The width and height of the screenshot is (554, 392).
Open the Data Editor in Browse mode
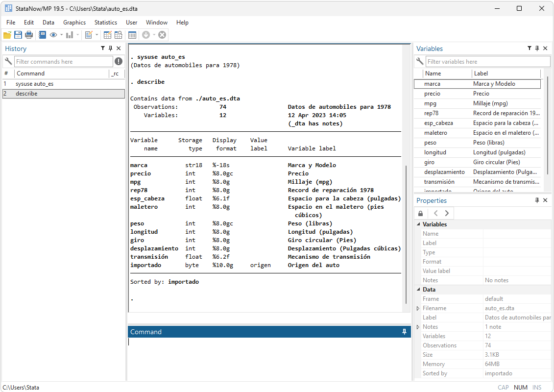pyautogui.click(x=118, y=35)
